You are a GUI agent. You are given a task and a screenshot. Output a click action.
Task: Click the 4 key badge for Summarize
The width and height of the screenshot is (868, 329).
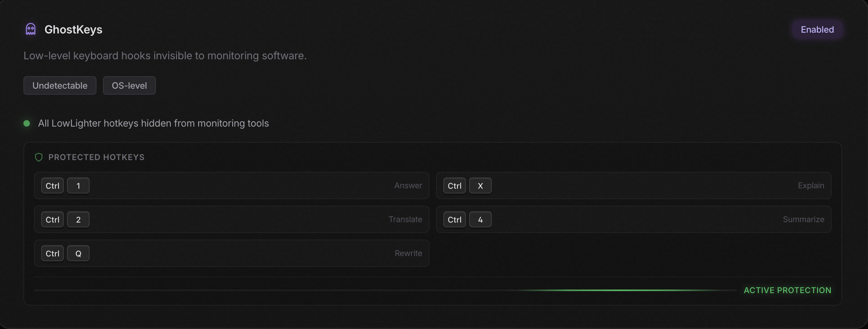tap(480, 219)
